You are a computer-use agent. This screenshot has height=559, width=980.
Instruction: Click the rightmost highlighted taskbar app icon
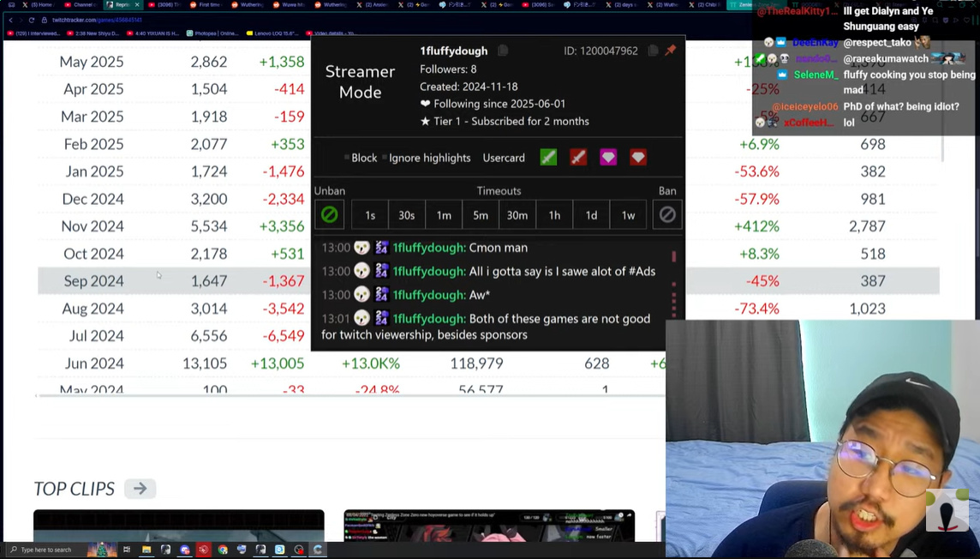tap(318, 550)
